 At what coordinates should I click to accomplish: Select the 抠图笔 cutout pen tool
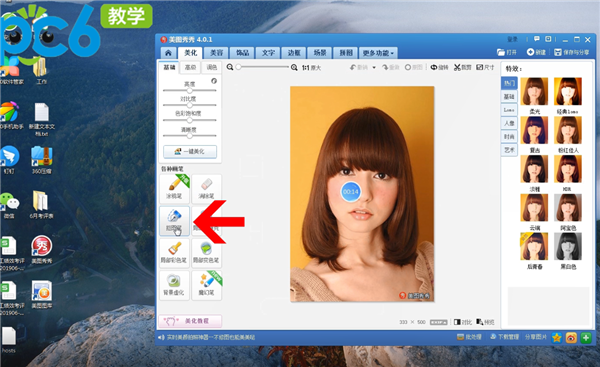pyautogui.click(x=174, y=220)
